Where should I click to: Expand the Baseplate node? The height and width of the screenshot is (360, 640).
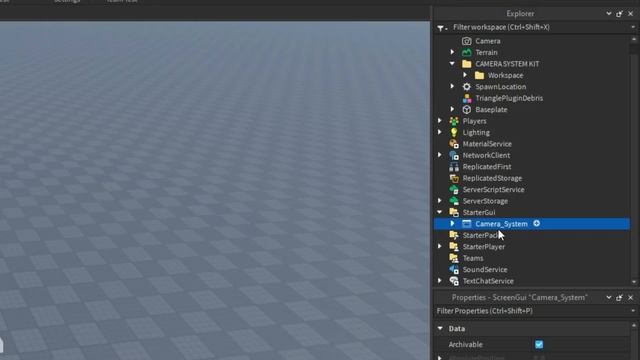pos(452,109)
